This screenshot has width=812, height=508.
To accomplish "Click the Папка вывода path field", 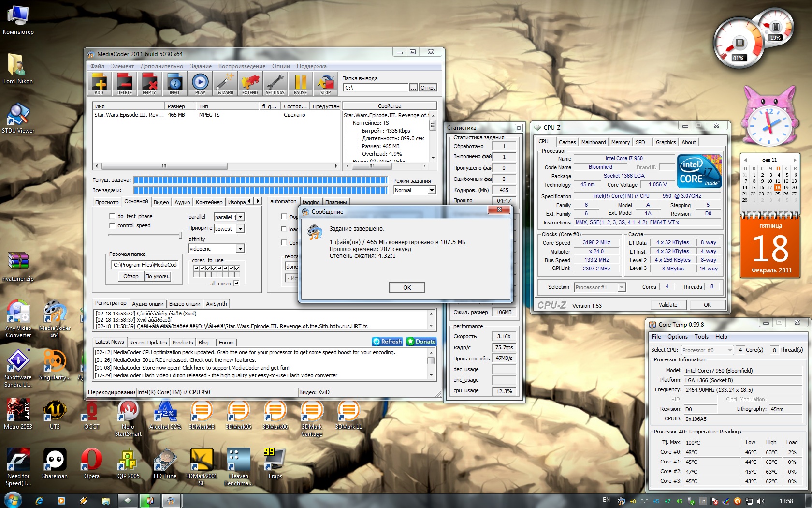I will (x=376, y=88).
